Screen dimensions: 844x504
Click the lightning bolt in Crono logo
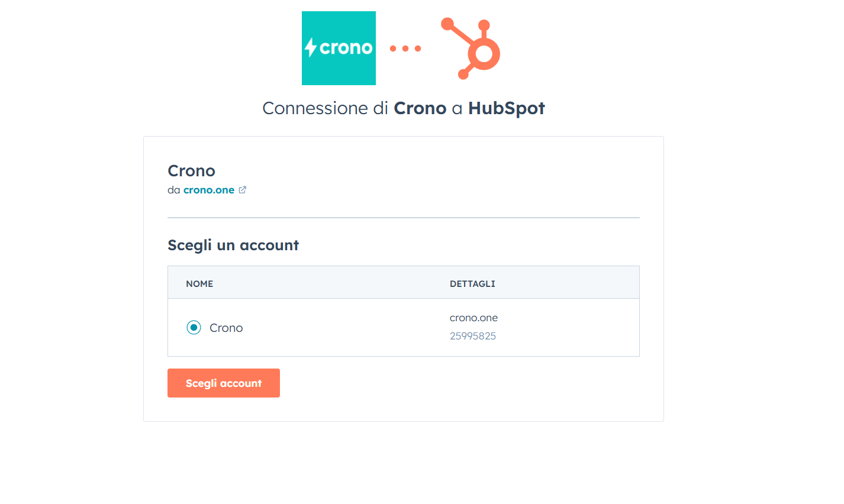pos(311,47)
